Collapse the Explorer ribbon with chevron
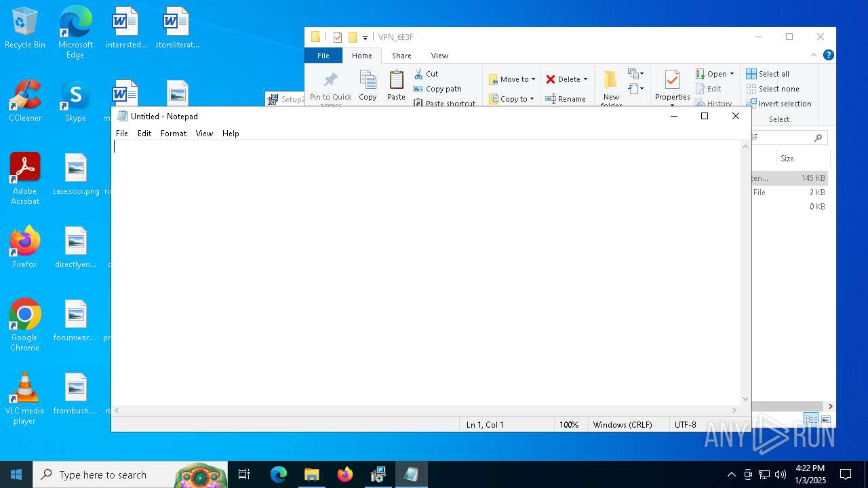868x488 pixels. coord(814,56)
